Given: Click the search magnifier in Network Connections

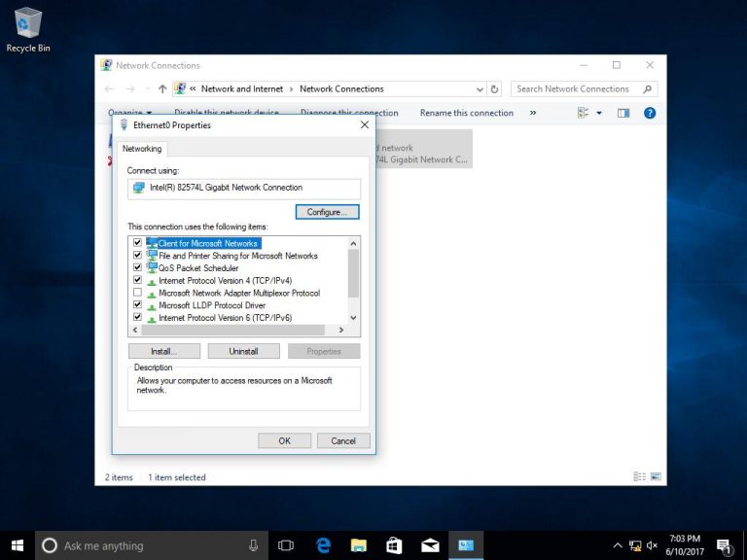Looking at the screenshot, I should [x=647, y=89].
